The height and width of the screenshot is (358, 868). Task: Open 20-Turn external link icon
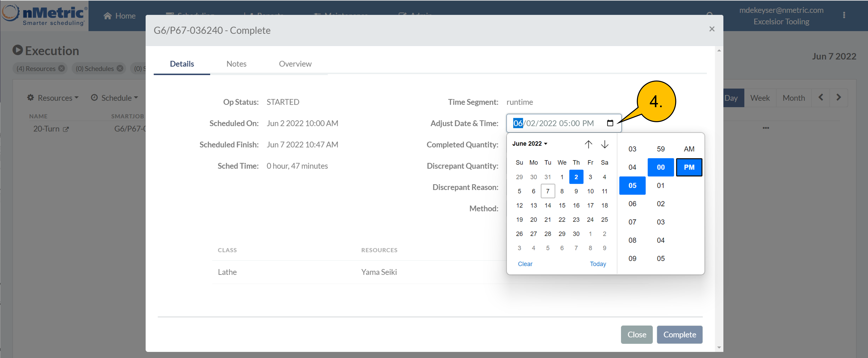tap(66, 129)
